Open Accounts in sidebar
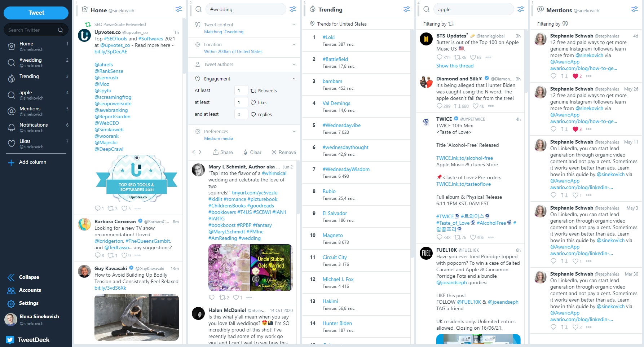This screenshot has width=644, height=347. [x=24, y=290]
